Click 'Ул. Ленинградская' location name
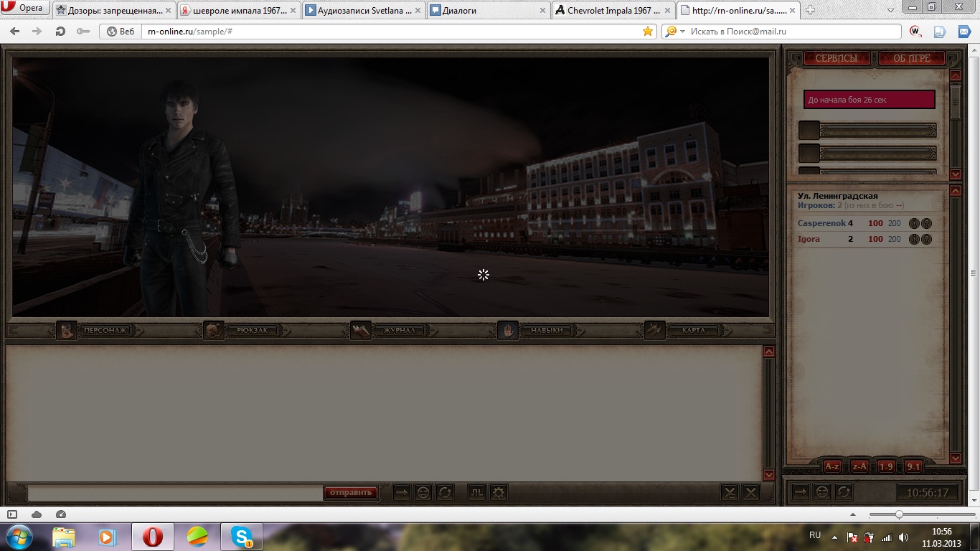 (x=838, y=196)
